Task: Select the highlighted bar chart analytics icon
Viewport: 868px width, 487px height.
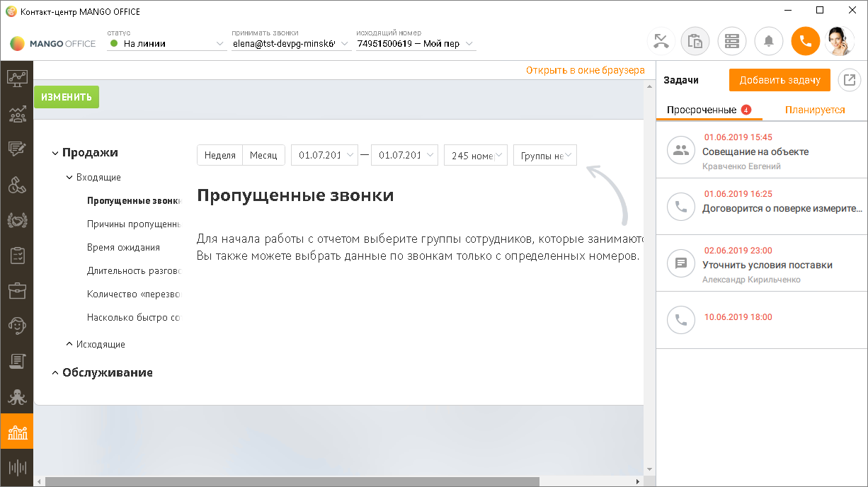Action: pos(17,432)
